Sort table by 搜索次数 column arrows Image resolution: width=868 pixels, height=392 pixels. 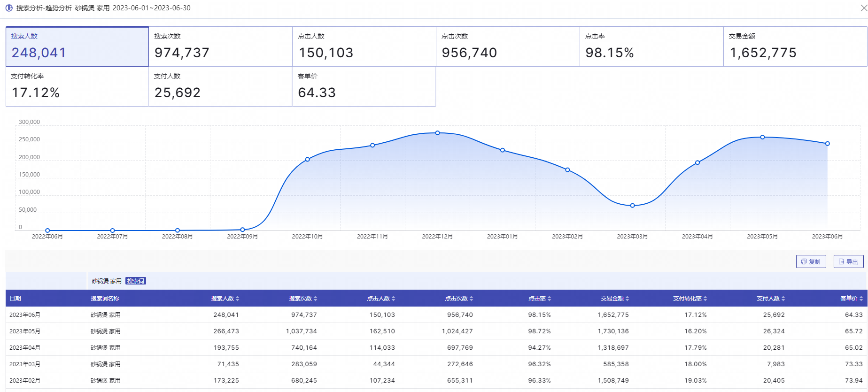click(316, 299)
